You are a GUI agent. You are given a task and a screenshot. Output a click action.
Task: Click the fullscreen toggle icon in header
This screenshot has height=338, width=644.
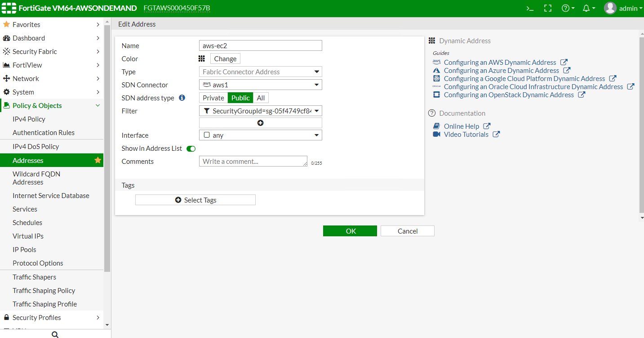pos(547,8)
